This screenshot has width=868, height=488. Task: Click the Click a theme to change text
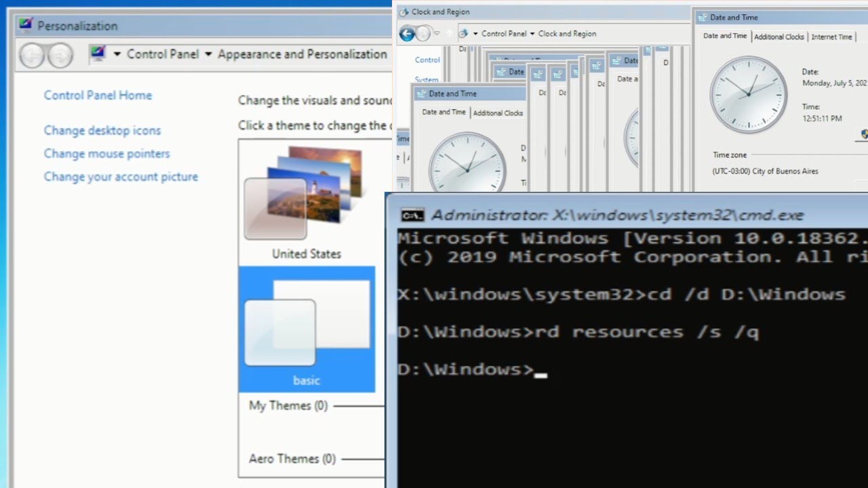(x=315, y=125)
